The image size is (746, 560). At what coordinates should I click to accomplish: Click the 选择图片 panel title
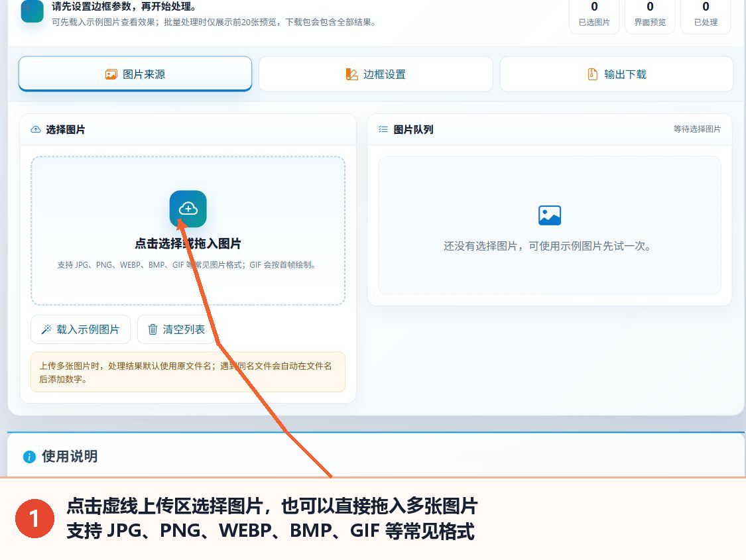tap(66, 129)
